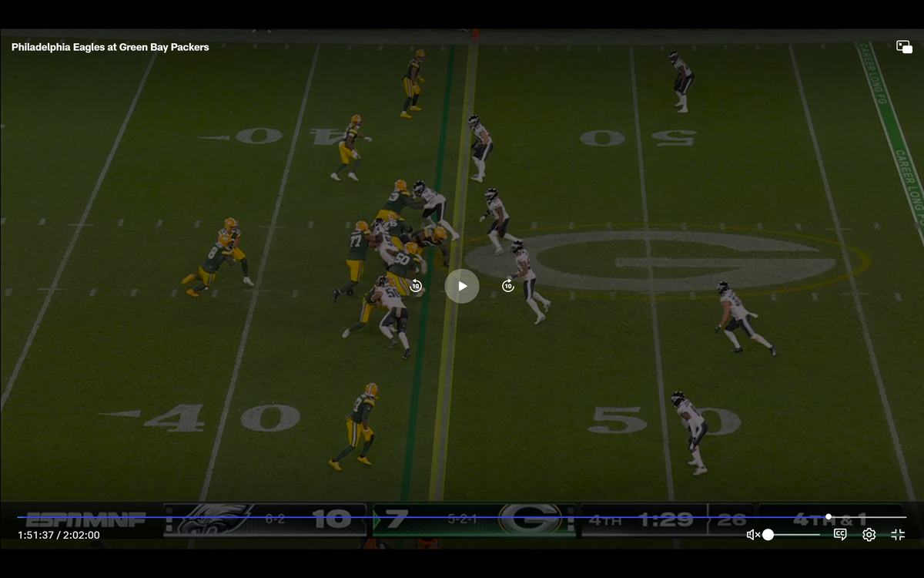The width and height of the screenshot is (924, 578).
Task: Rewind the video 10 seconds
Action: pos(416,286)
